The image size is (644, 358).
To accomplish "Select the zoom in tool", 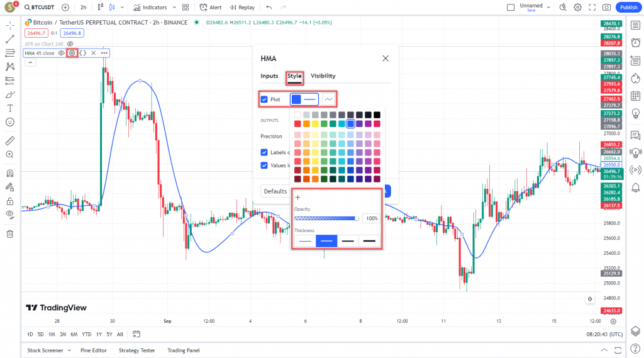I will click(10, 155).
